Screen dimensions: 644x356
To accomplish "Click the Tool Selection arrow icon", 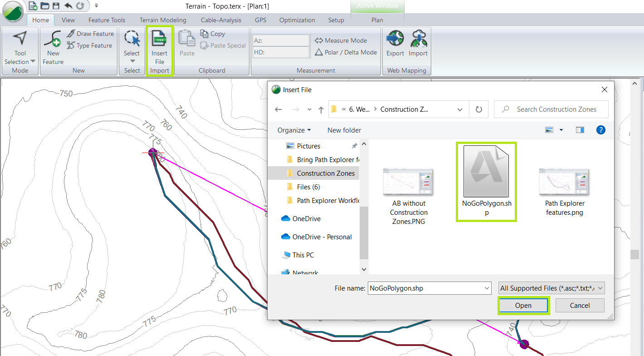I will click(20, 39).
